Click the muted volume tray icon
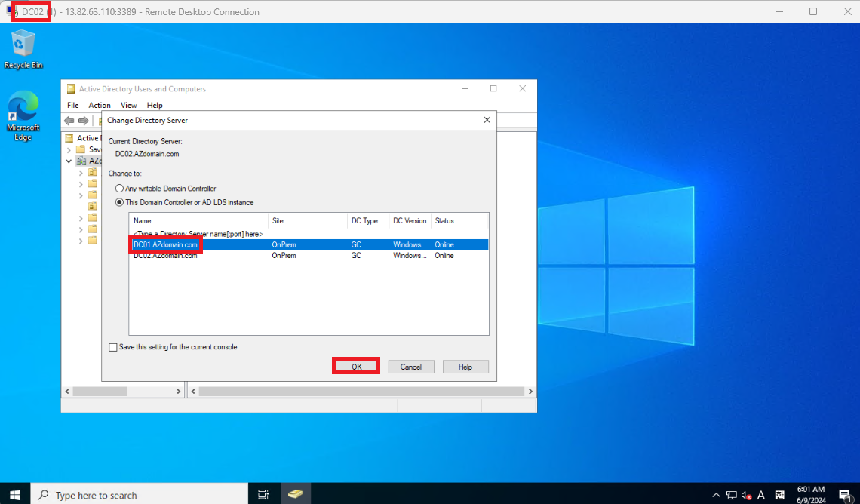Image resolution: width=860 pixels, height=504 pixels. click(746, 495)
